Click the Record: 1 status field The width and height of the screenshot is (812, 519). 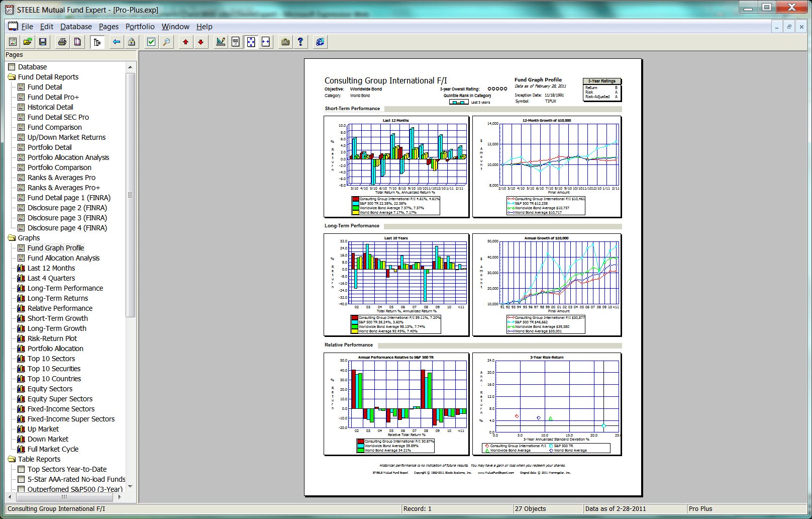pos(456,509)
